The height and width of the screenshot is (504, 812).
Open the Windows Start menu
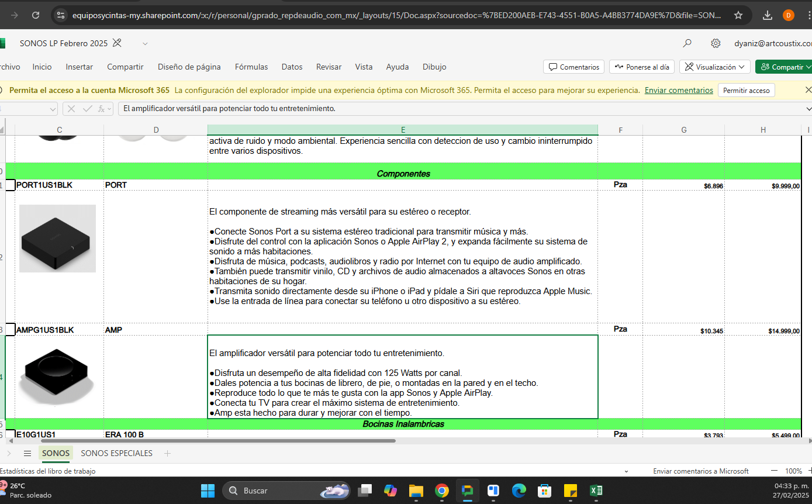[x=208, y=491]
